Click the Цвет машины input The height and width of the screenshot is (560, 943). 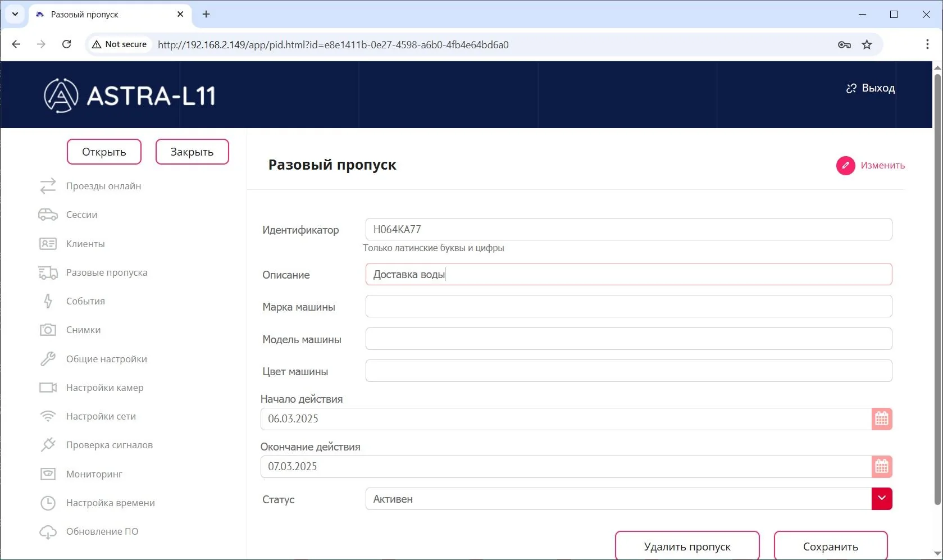pyautogui.click(x=628, y=371)
